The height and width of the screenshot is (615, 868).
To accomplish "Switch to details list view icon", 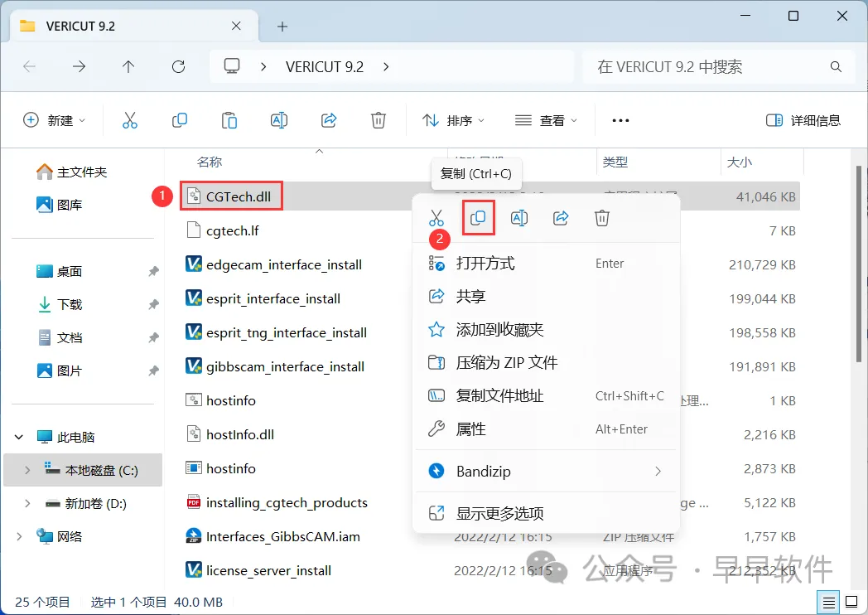I will (x=829, y=603).
